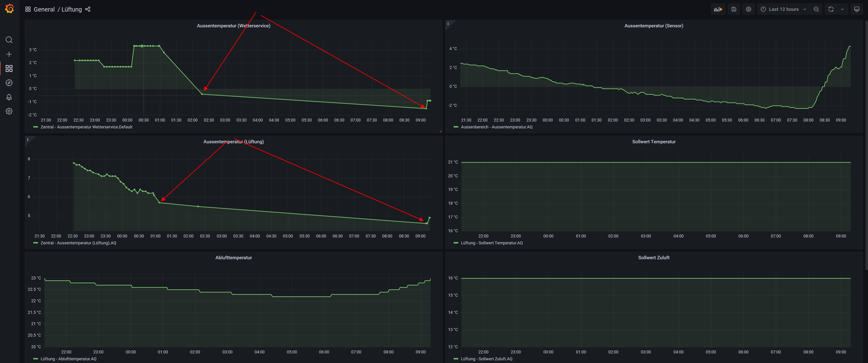Change color of Ablufttemperatur.AQ legend swatch

click(x=36, y=359)
